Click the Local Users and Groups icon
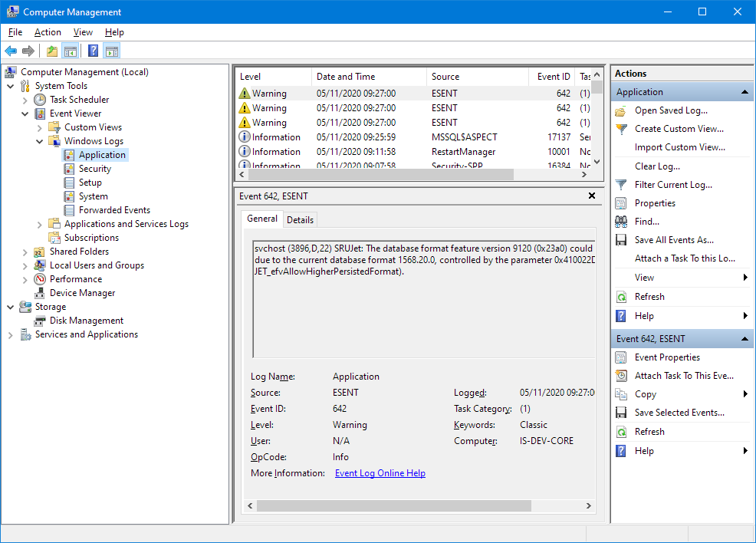Screen dimensions: 756x543 [x=40, y=265]
